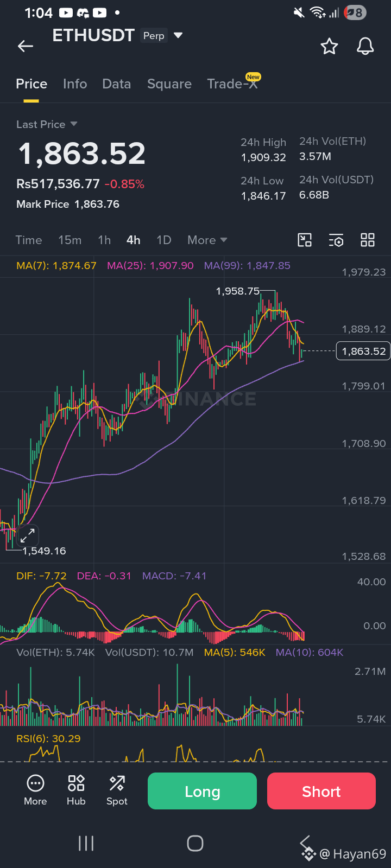The height and width of the screenshot is (868, 391).
Task: Tap the Rs517,536.77 converted price
Action: 58,184
